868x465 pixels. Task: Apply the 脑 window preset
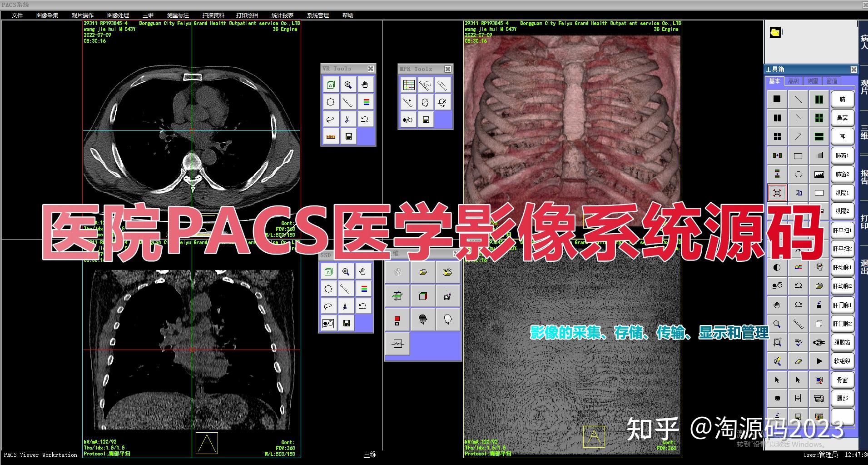[843, 99]
